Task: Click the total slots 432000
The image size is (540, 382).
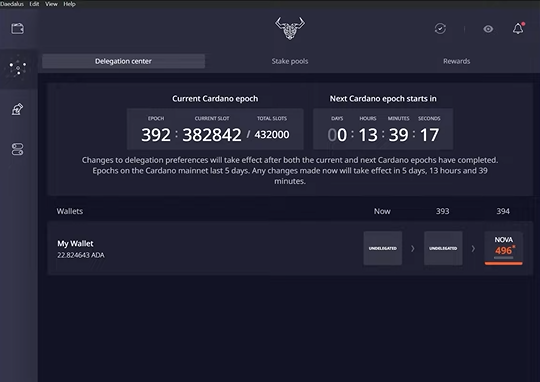Action: click(x=272, y=134)
